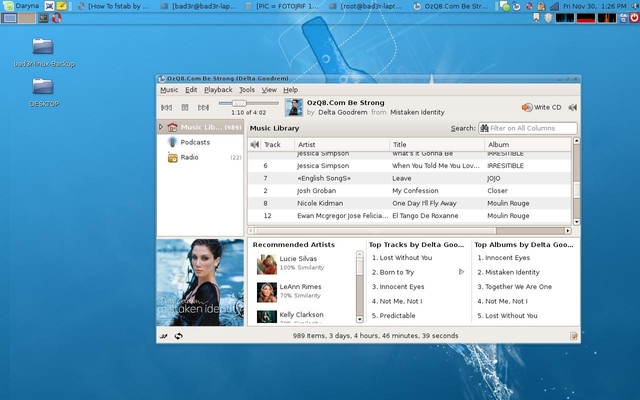Open the View menu
640x400 pixels.
(269, 90)
